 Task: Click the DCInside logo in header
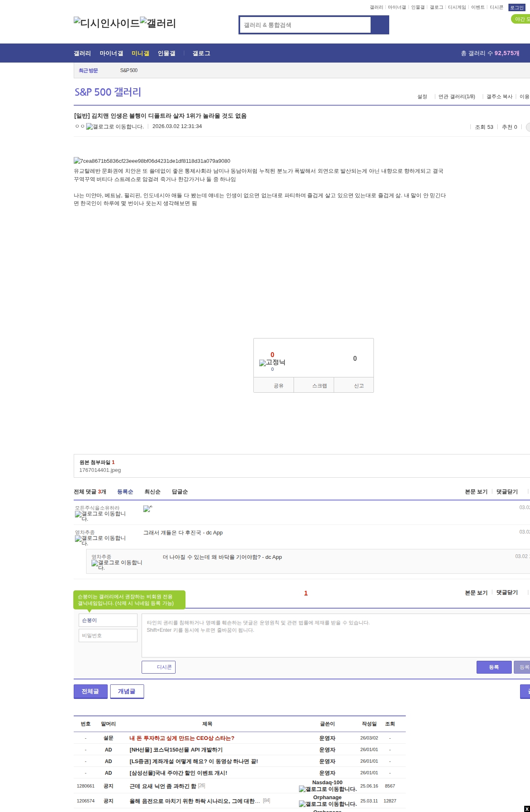pos(106,23)
